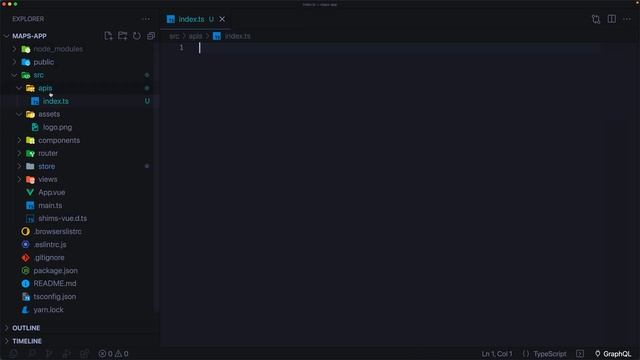
Task: Collapse the assets folder
Action: (x=19, y=114)
